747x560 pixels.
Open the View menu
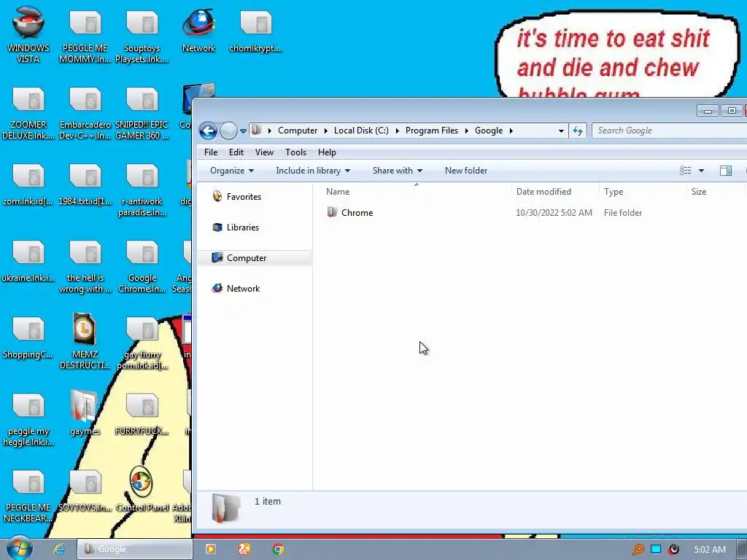264,152
